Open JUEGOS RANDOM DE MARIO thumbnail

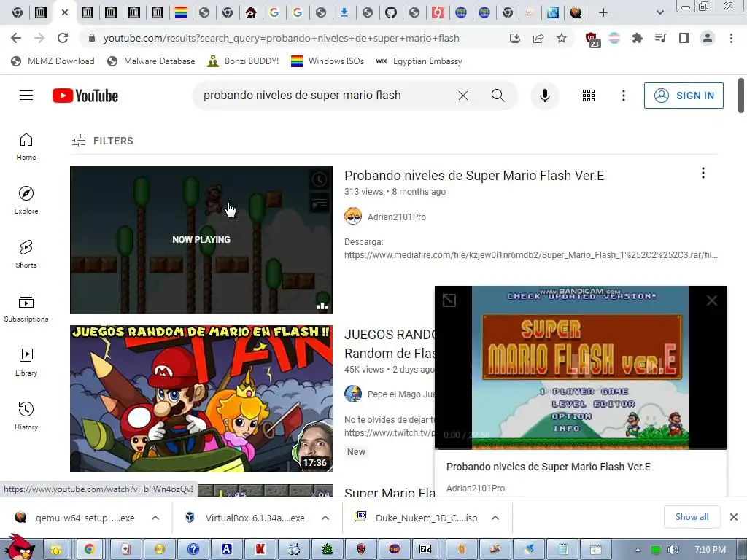201,399
